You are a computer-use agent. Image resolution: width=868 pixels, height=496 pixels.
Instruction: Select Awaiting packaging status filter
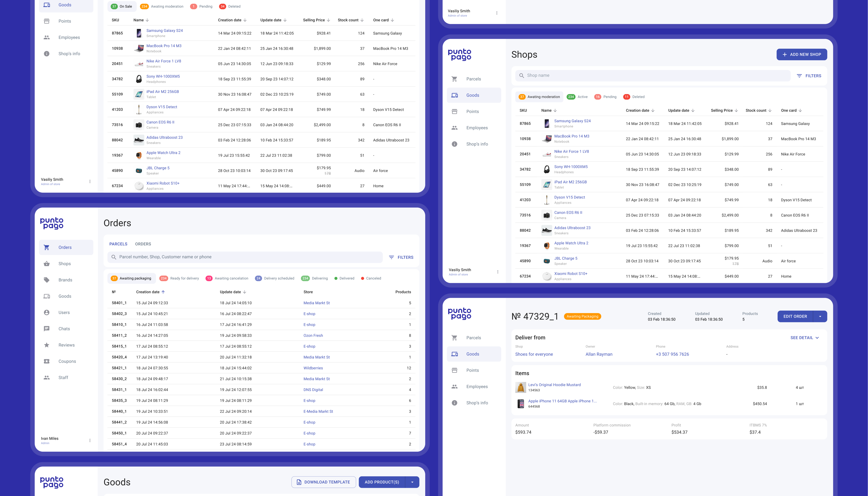[x=132, y=278]
